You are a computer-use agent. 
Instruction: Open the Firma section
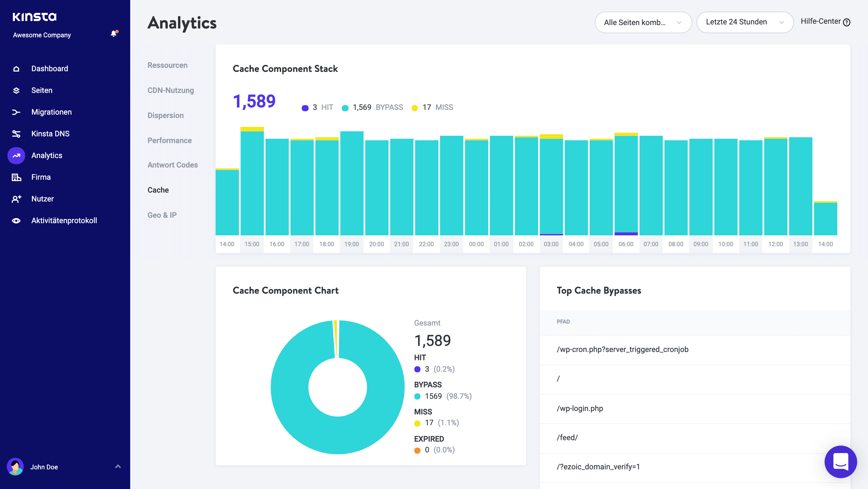[41, 177]
